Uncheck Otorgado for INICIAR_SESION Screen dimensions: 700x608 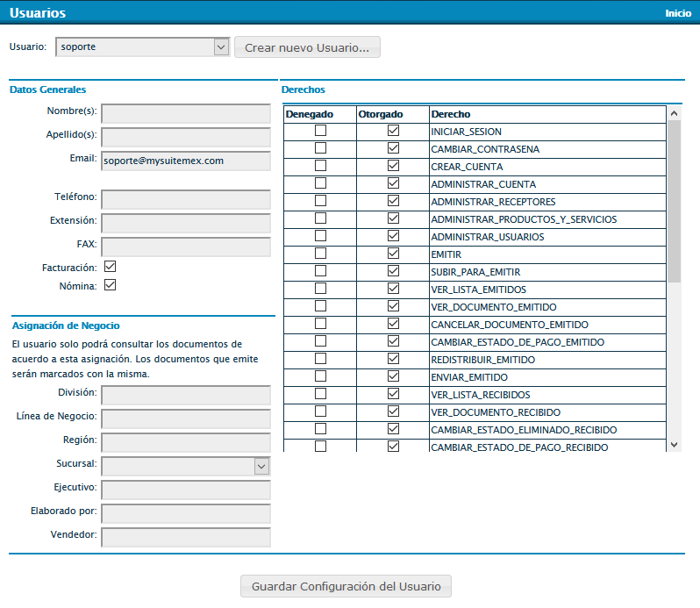point(393,131)
